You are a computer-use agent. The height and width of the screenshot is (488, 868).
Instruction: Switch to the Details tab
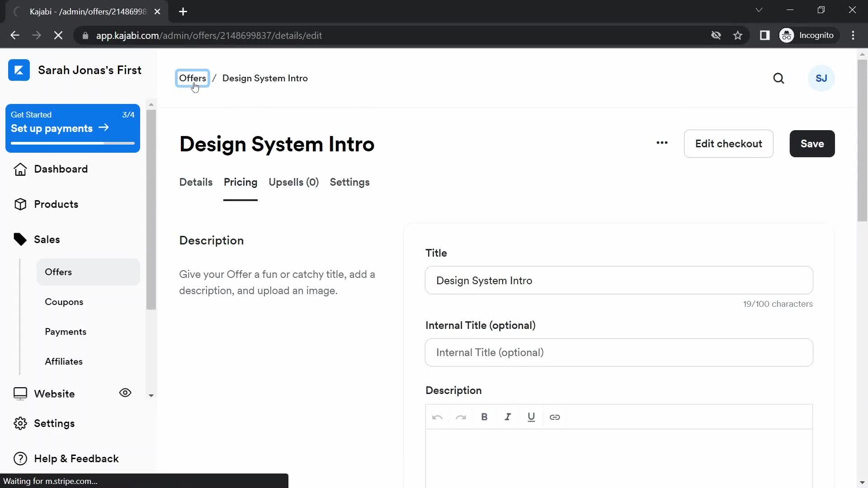[x=196, y=182]
